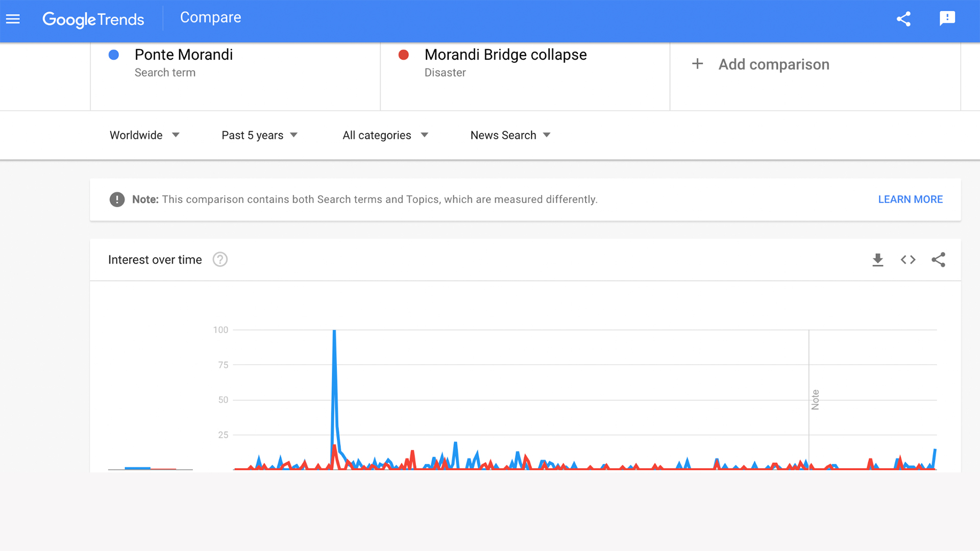Change the News Search type dropdown
Screen dimensions: 980x551
tap(510, 135)
